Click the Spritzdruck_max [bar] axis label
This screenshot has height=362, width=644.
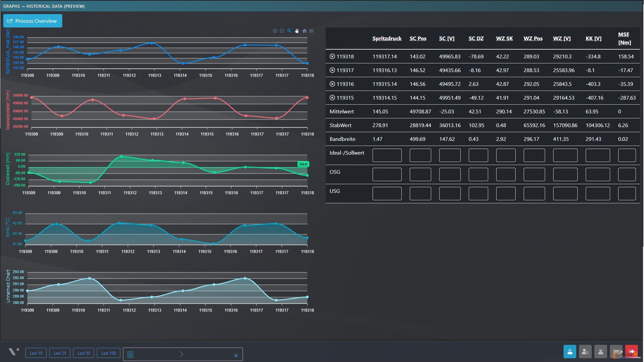click(x=8, y=51)
